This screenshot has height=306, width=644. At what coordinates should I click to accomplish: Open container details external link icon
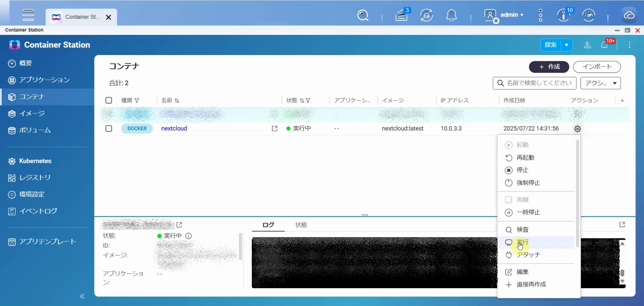coord(179,225)
